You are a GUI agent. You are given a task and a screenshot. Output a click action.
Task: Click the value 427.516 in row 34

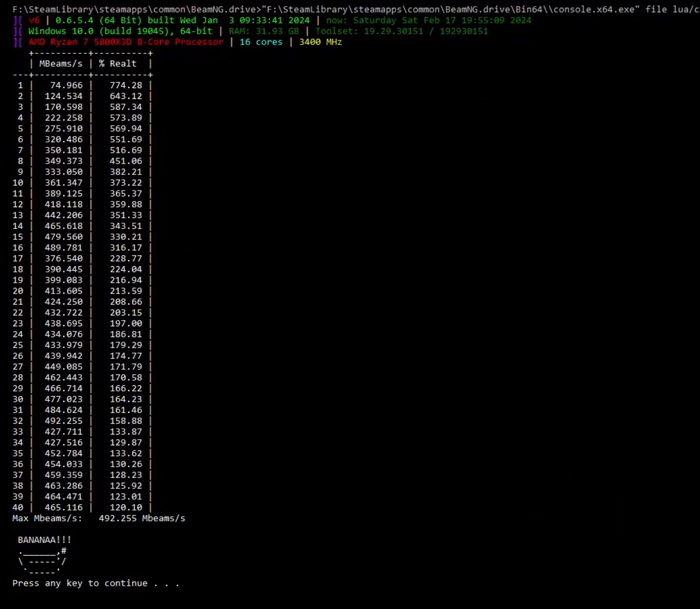pos(64,443)
